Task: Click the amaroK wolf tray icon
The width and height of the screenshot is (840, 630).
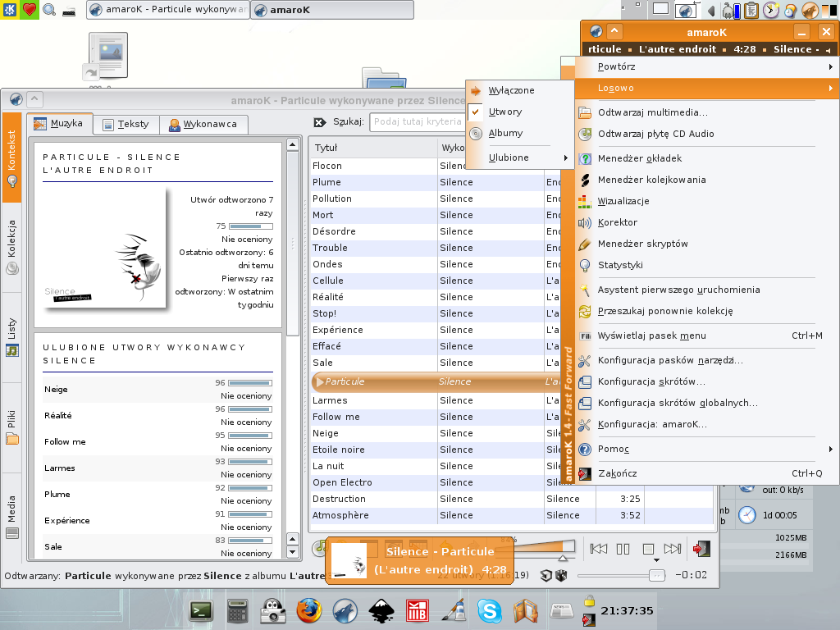Action: click(x=810, y=10)
